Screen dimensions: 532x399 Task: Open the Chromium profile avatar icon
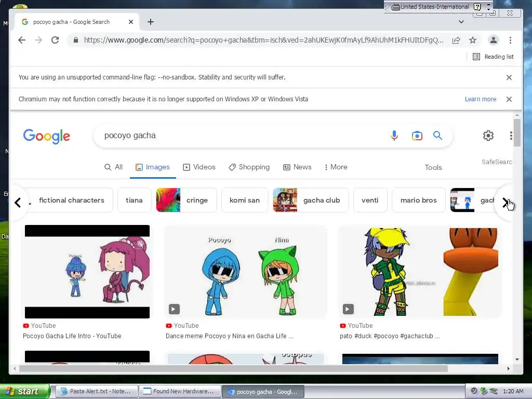click(494, 40)
